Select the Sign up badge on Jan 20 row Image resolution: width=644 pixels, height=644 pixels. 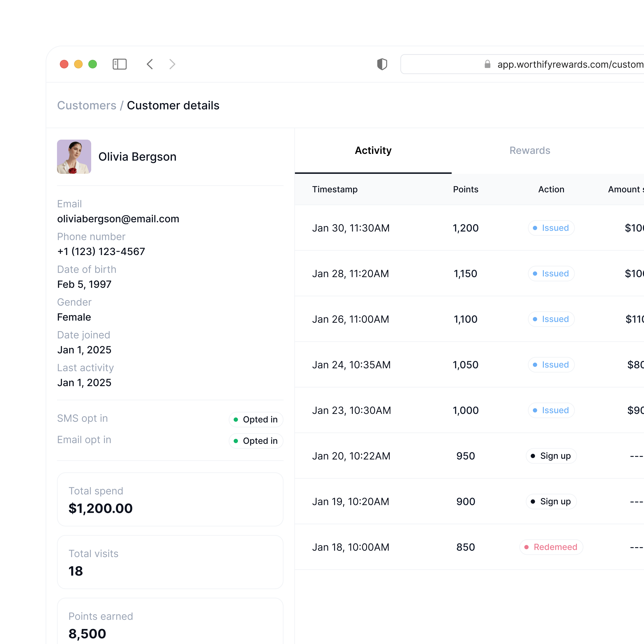(551, 456)
